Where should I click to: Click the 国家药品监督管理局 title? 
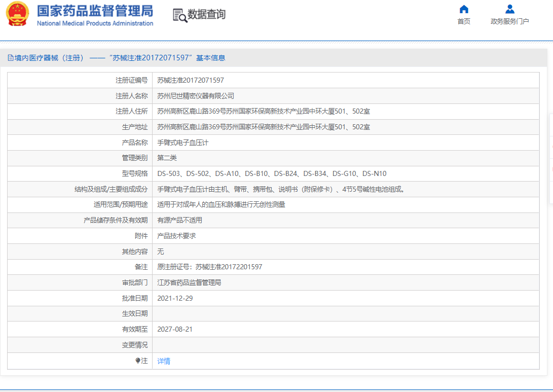(x=95, y=11)
